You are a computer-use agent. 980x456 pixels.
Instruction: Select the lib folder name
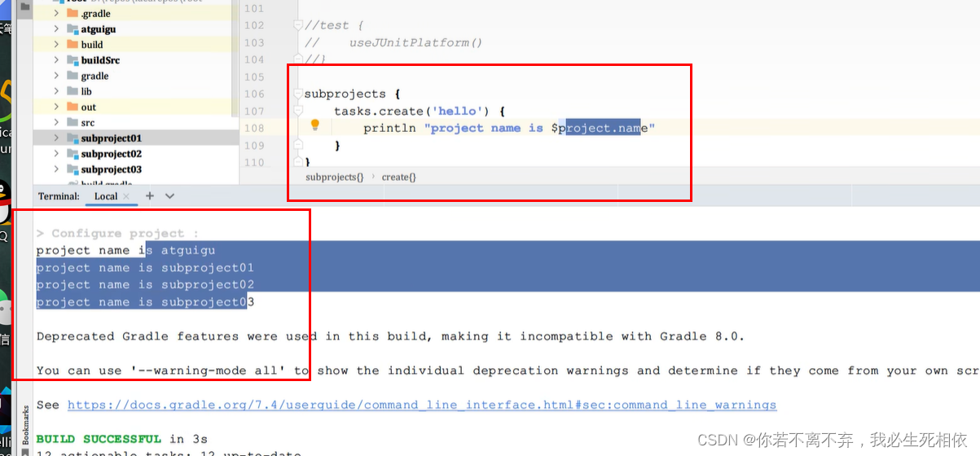point(86,91)
